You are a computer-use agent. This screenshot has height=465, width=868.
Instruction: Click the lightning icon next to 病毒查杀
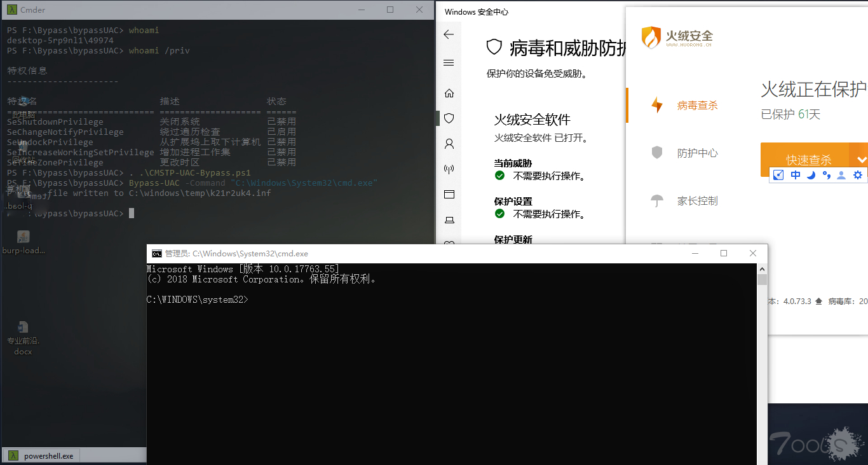pos(657,105)
